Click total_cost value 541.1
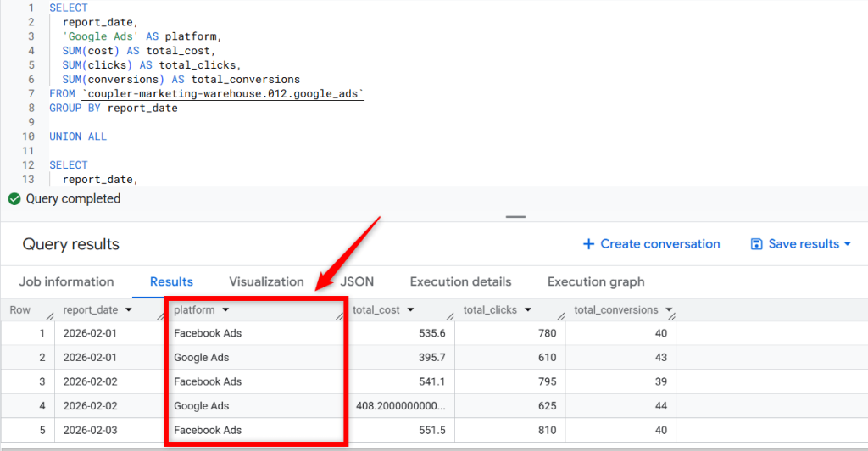The height and width of the screenshot is (451, 868). coord(432,381)
